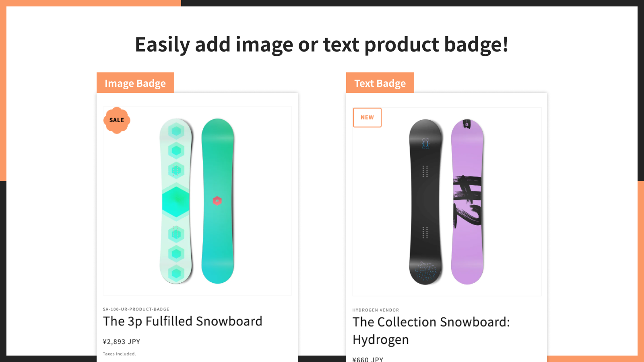Click the purple snowboard image
Viewport: 644px width, 362px height.
(467, 202)
